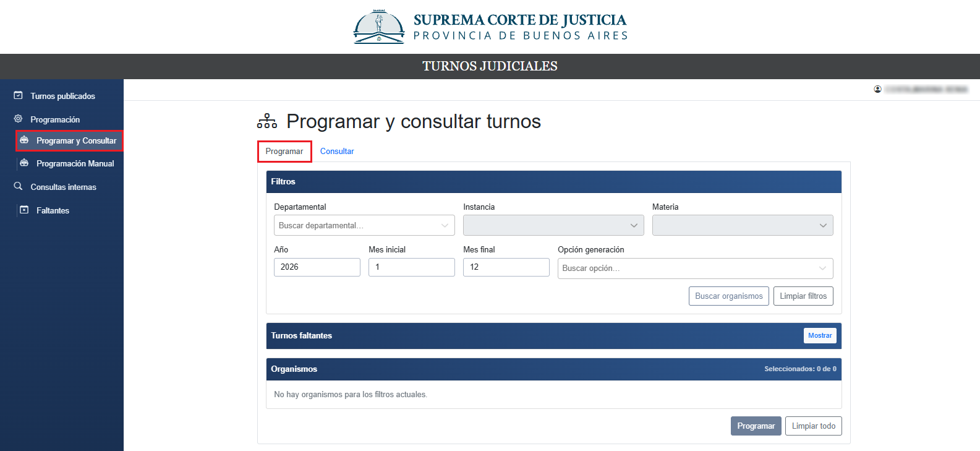The width and height of the screenshot is (980, 451).
Task: Click the Organismos panel header title
Action: (294, 369)
